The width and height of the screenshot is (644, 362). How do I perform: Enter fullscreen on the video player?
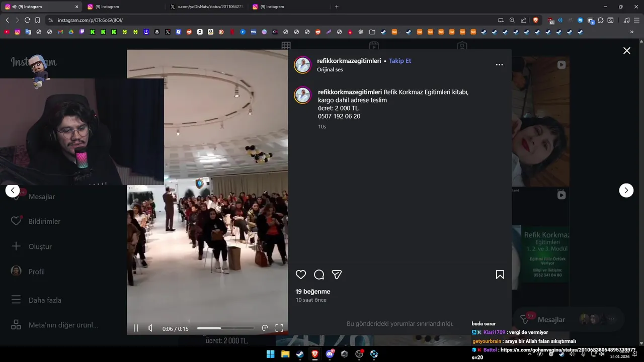coord(279,328)
